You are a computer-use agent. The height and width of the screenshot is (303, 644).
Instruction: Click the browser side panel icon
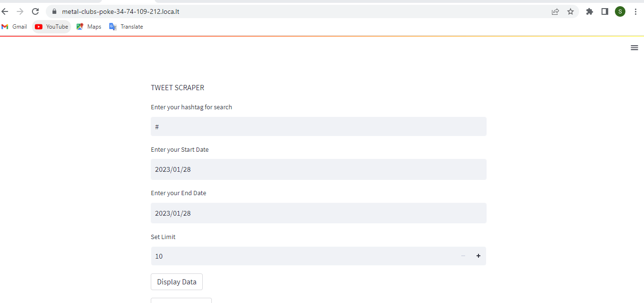click(605, 11)
